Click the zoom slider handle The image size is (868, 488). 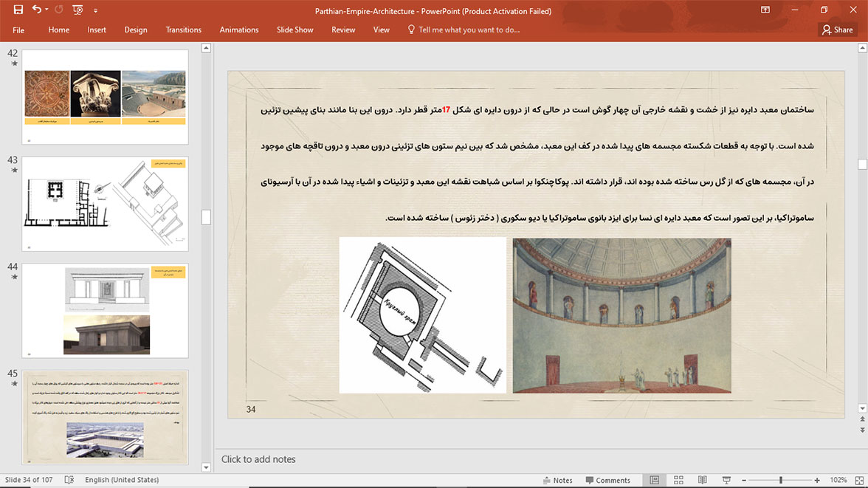(x=781, y=480)
